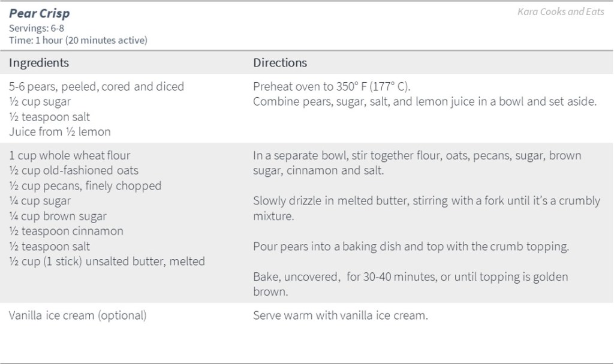
Task: Select the 1 cup whole wheat flour line
Action: [70, 156]
